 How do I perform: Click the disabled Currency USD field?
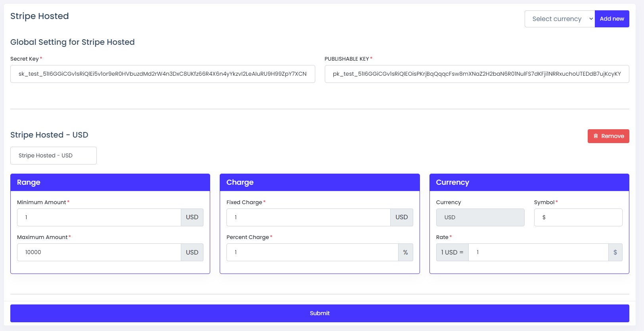(480, 217)
